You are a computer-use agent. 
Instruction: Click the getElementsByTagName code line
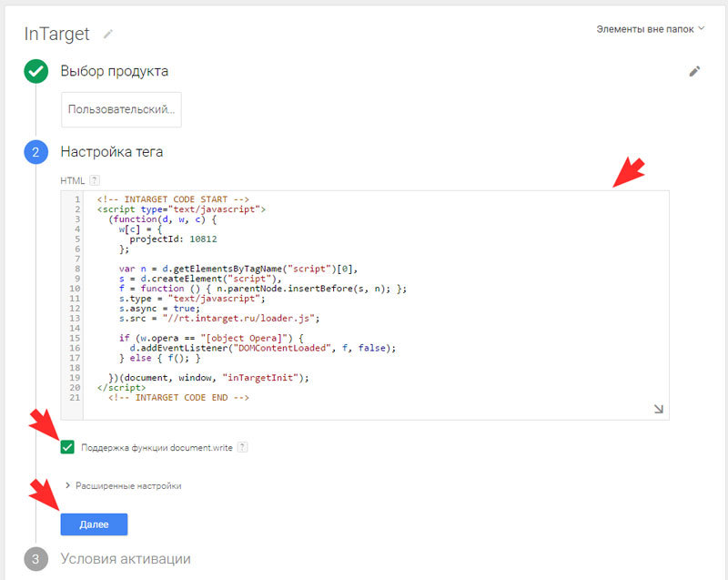point(238,269)
